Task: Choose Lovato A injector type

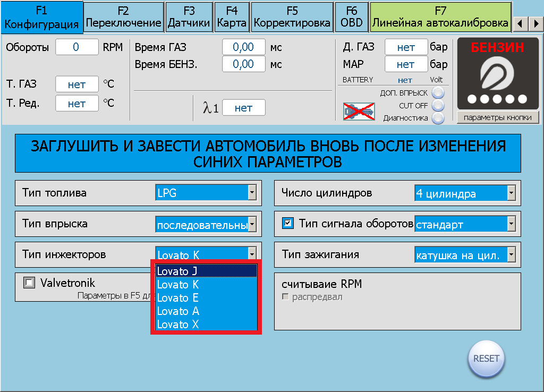Action: [207, 311]
